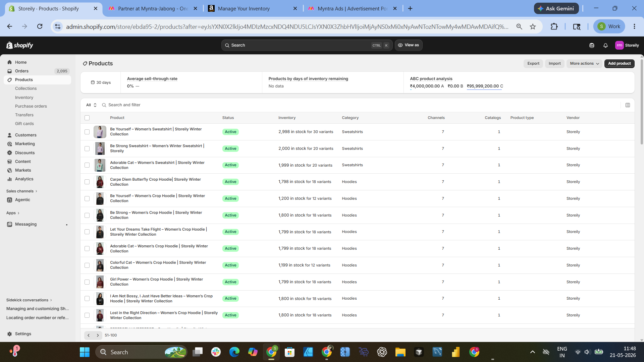Open ChatGPT app from taskbar
The image size is (644, 362).
coord(382,352)
